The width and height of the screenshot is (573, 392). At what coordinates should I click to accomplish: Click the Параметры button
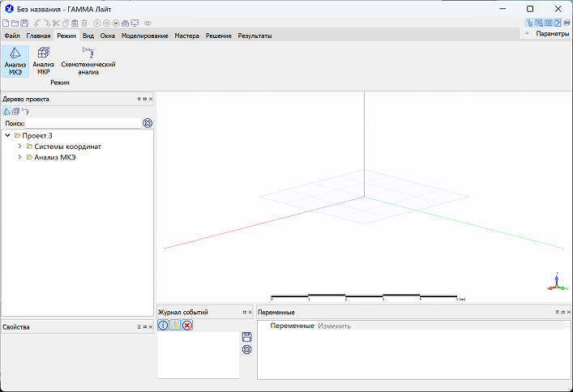click(x=552, y=34)
